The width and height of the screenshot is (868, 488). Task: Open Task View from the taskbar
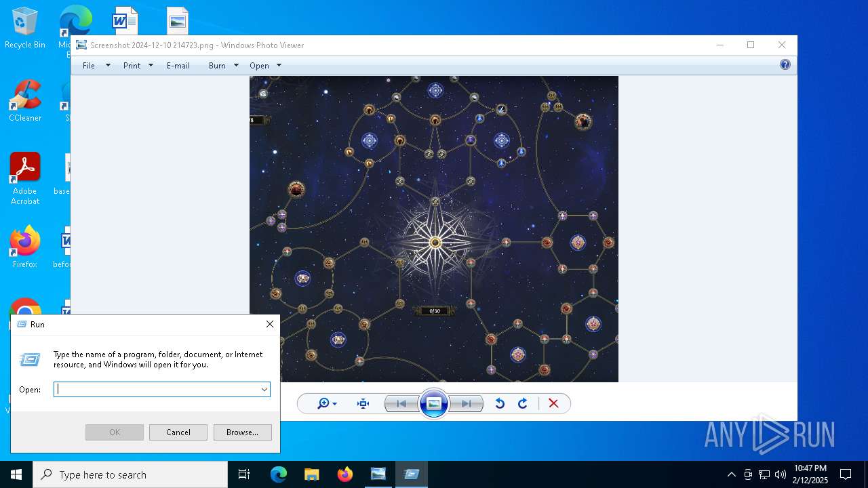(244, 474)
